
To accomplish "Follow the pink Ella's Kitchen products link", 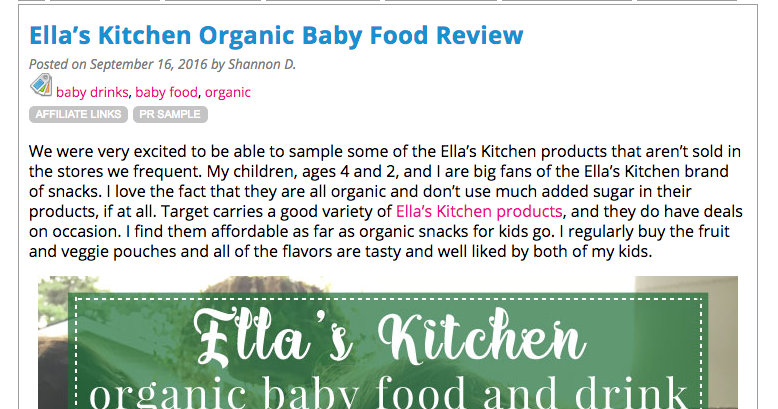I will point(479,211).
